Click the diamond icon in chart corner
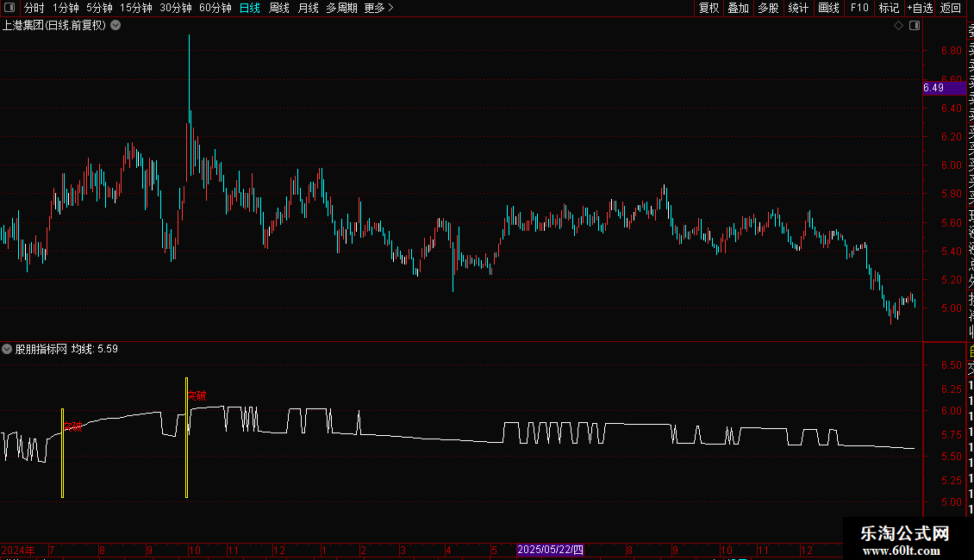 point(898,26)
